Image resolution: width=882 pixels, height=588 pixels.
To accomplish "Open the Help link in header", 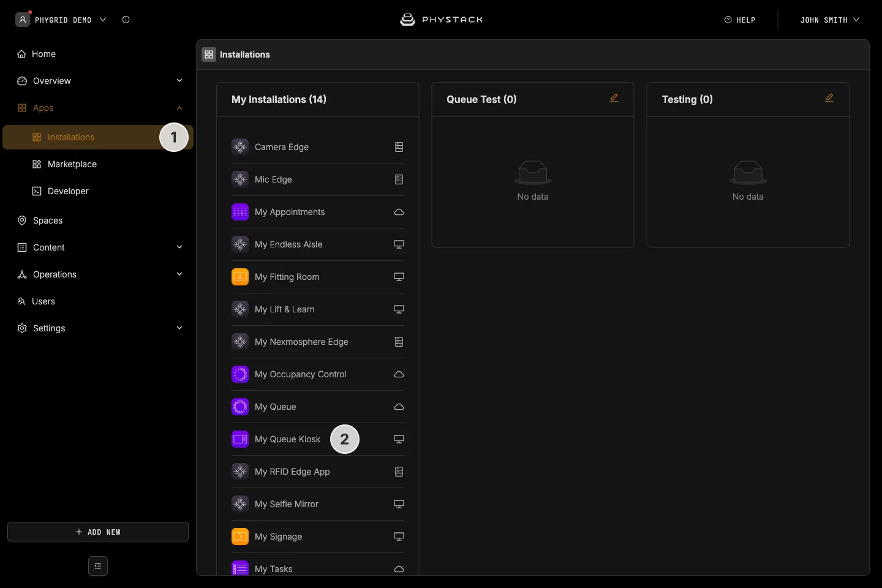I will (x=740, y=20).
